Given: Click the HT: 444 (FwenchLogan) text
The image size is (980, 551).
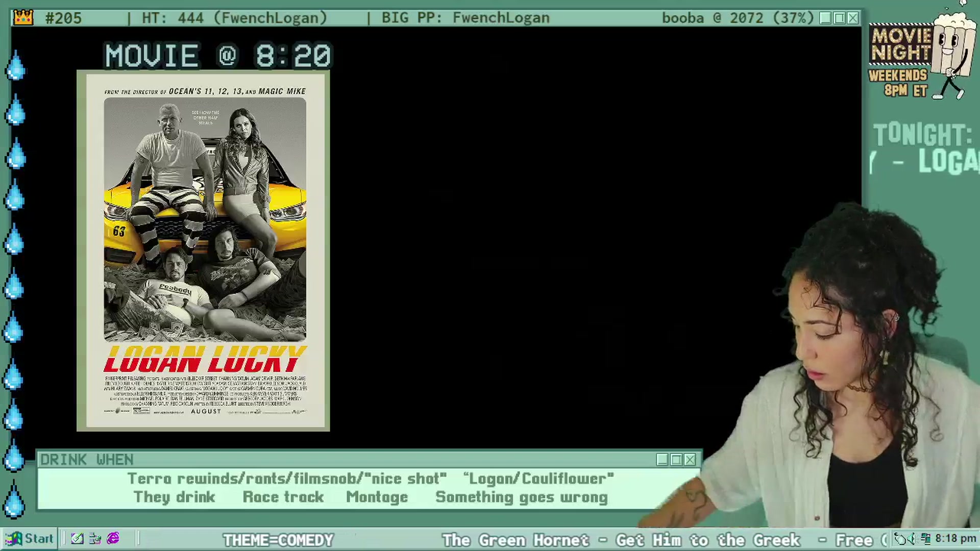Looking at the screenshot, I should pyautogui.click(x=234, y=18).
